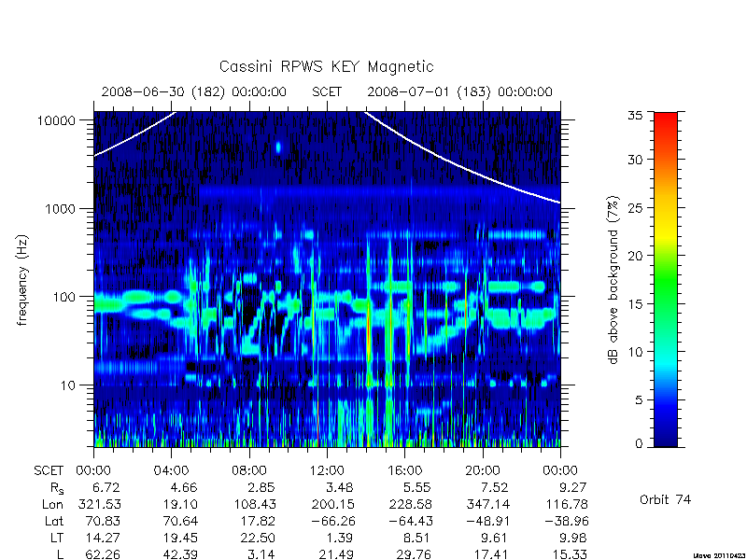Click the 100 frequency tick label
The height and width of the screenshot is (560, 747).
point(64,297)
